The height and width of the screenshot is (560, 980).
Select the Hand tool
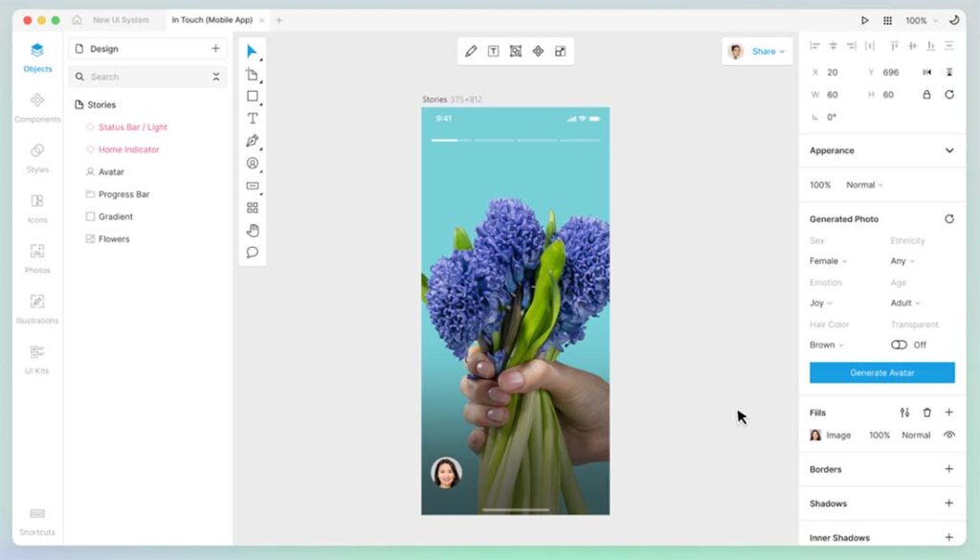(x=253, y=230)
